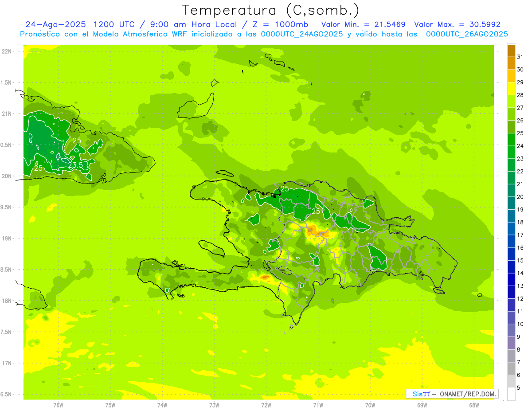Pick the orange swatch between 30 and 31
Screen dimensions: 532x411
[x=511, y=63]
